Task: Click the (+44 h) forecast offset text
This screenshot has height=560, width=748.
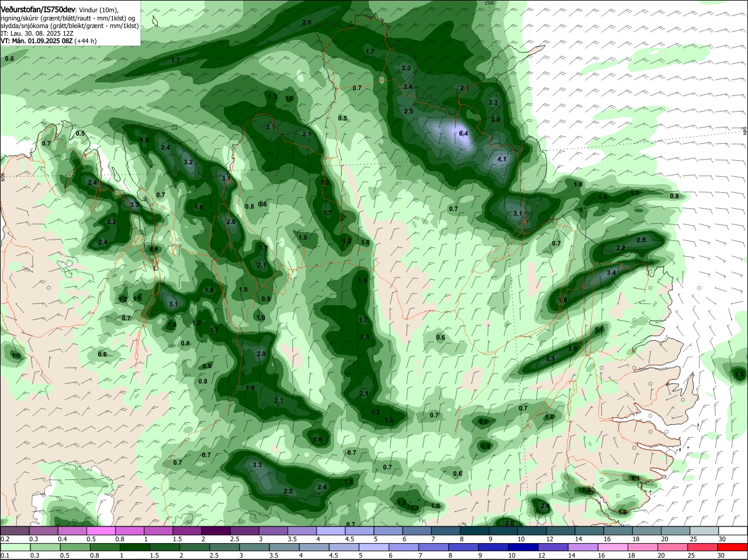Action: click(x=85, y=41)
